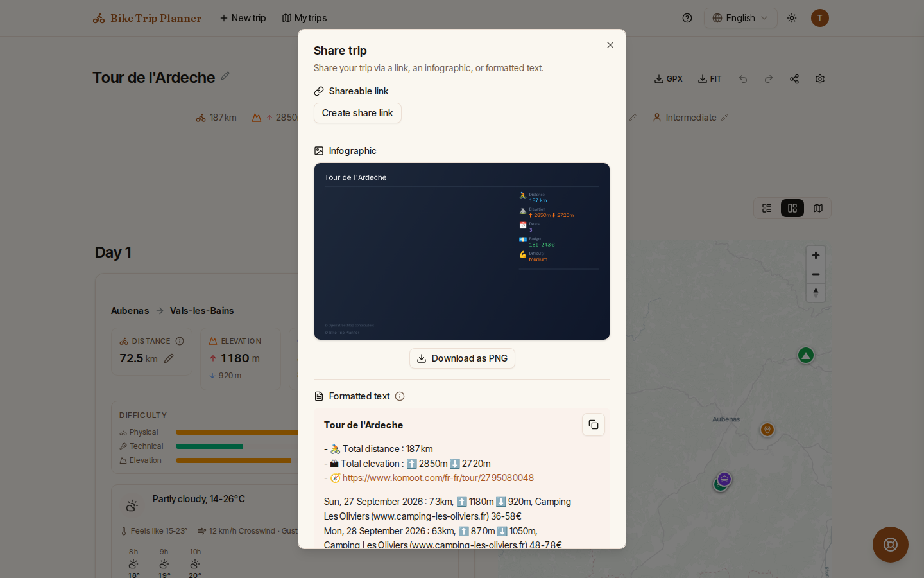Switch to map-only view

[x=818, y=208]
